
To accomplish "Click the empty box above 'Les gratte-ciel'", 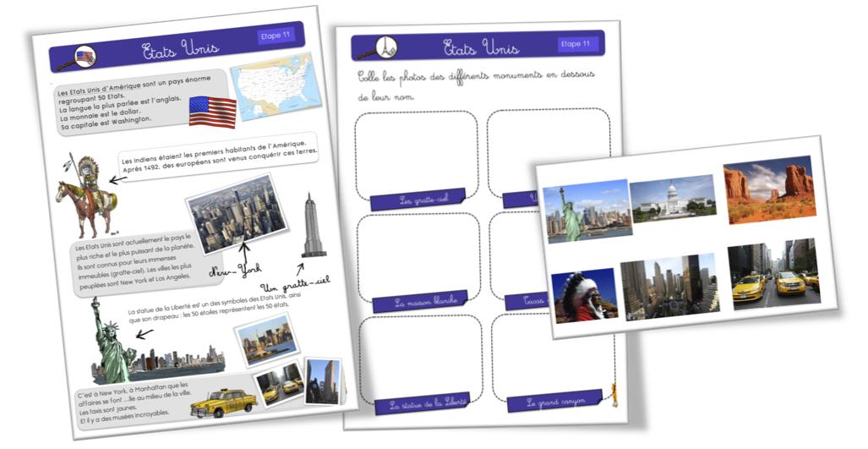I will pos(416,152).
